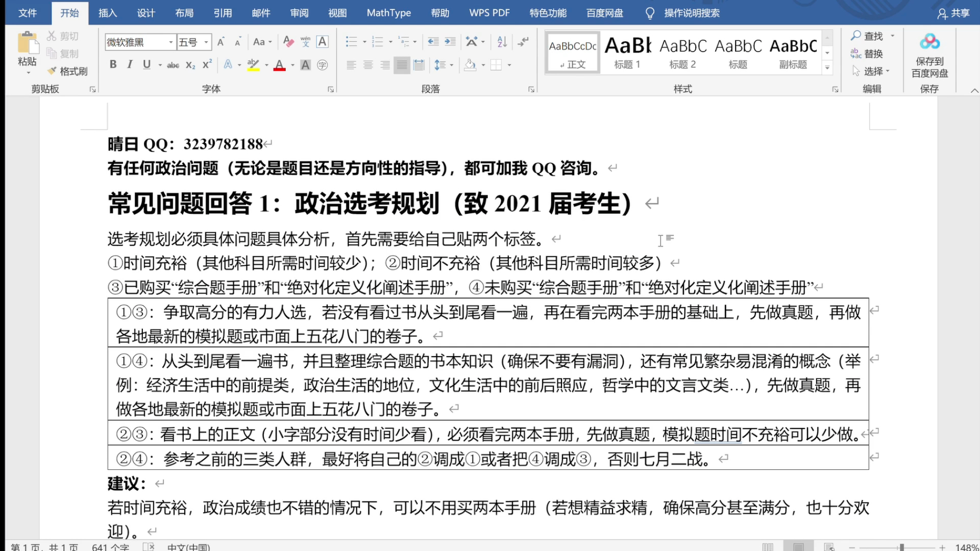The image size is (980, 551).
Task: Open the MathType tab
Action: tap(389, 13)
